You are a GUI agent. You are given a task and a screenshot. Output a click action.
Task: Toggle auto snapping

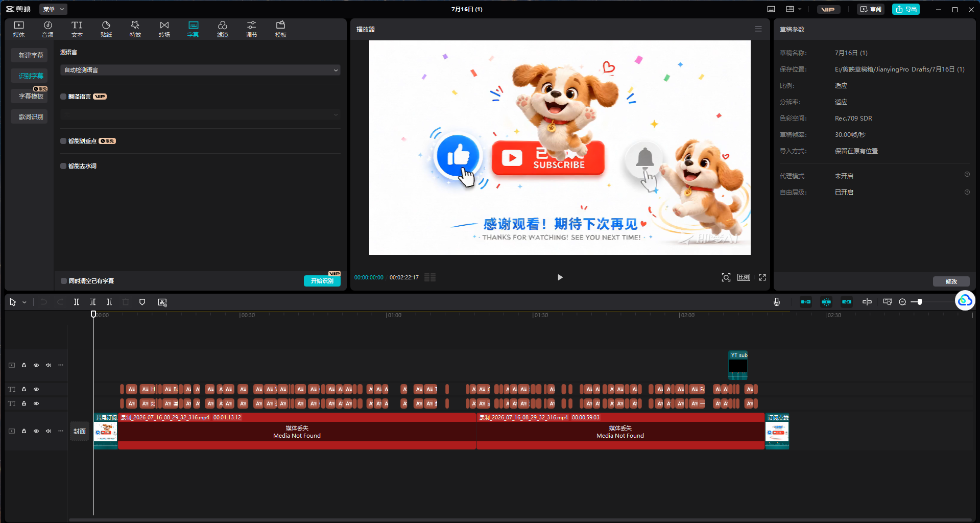826,302
